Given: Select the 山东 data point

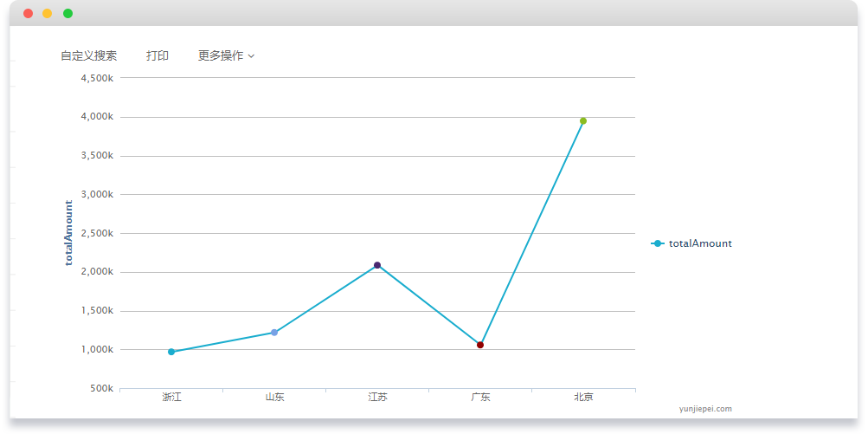Looking at the screenshot, I should tap(274, 333).
